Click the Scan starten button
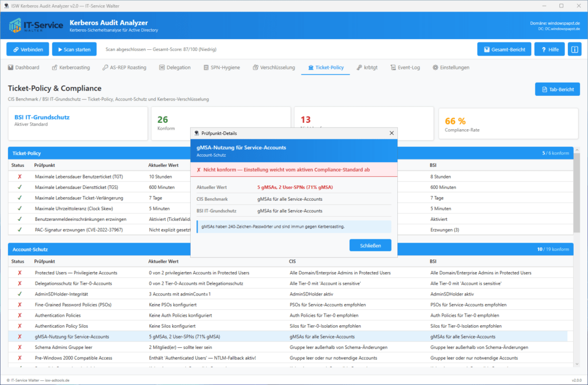 [74, 49]
